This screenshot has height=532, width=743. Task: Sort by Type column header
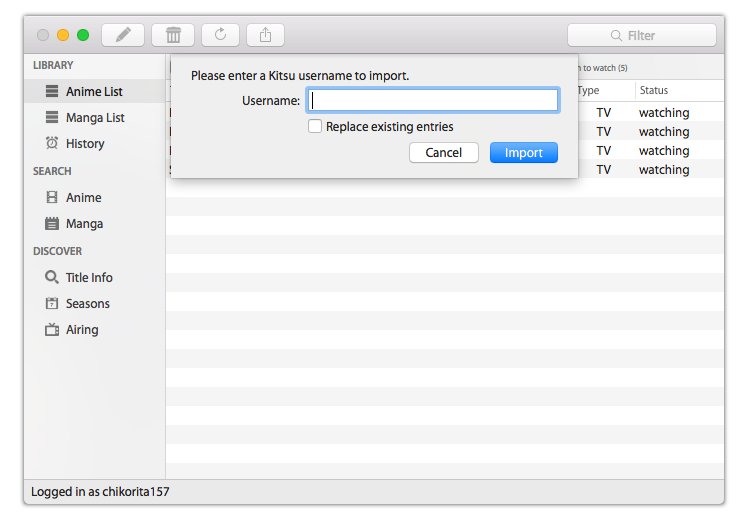click(606, 90)
